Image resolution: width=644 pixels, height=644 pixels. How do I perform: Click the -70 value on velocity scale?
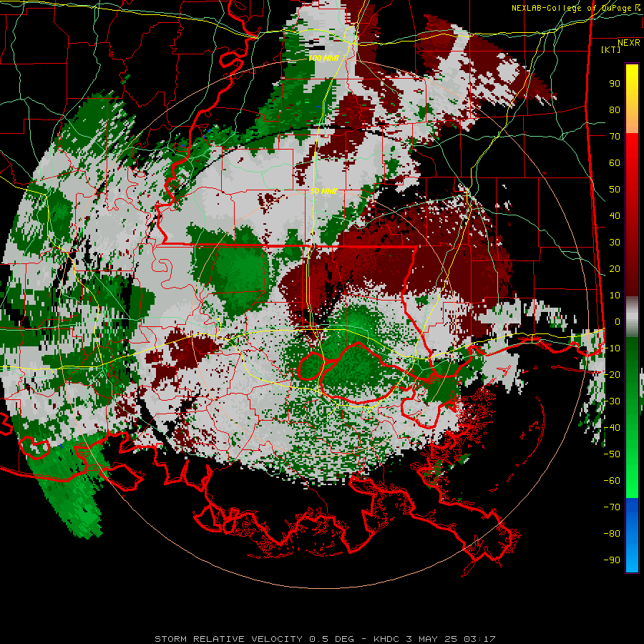click(612, 507)
